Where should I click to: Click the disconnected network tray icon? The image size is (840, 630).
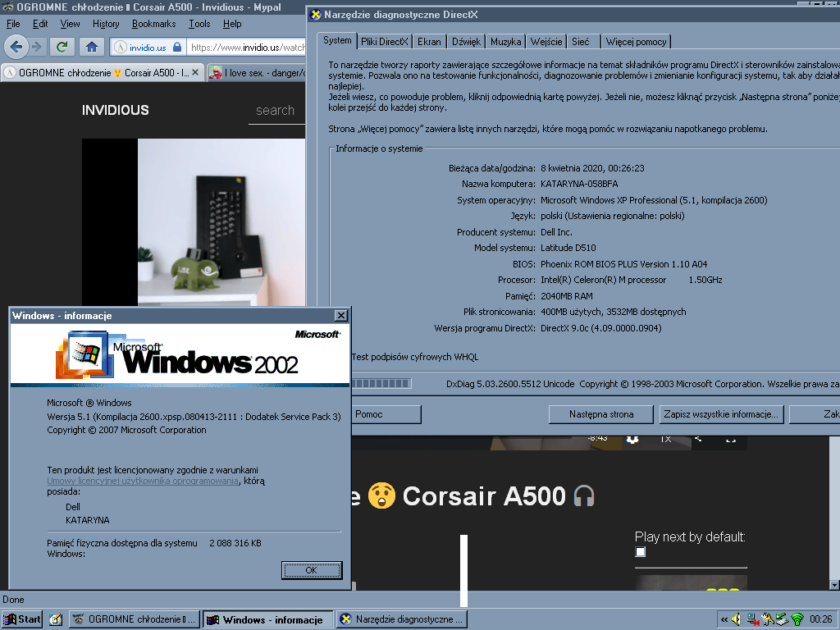click(751, 619)
